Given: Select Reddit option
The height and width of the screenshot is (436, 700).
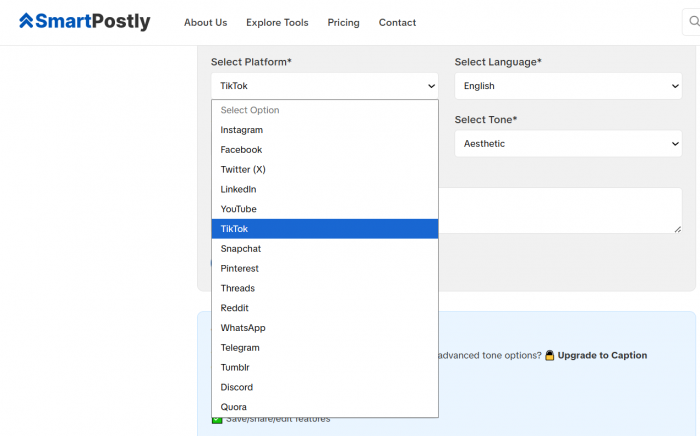Looking at the screenshot, I should 325,308.
